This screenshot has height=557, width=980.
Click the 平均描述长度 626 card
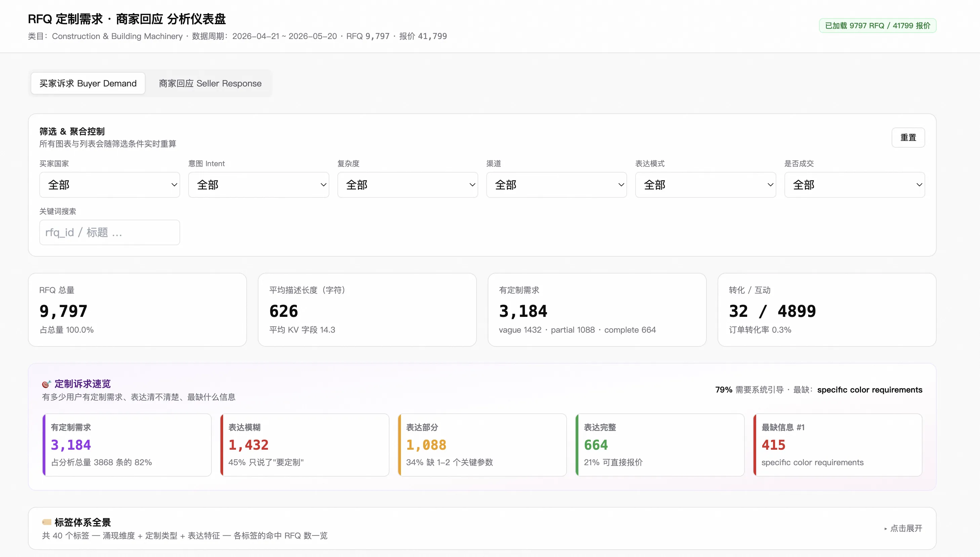(367, 310)
